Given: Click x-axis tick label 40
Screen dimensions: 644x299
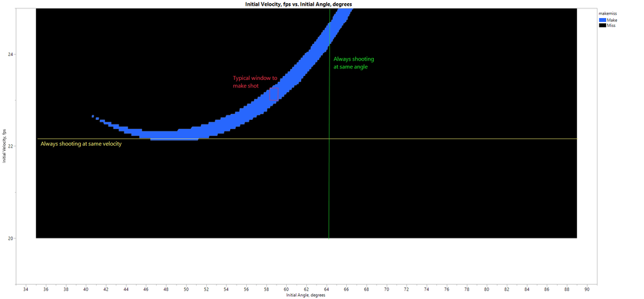Looking at the screenshot, I should coord(86,289).
